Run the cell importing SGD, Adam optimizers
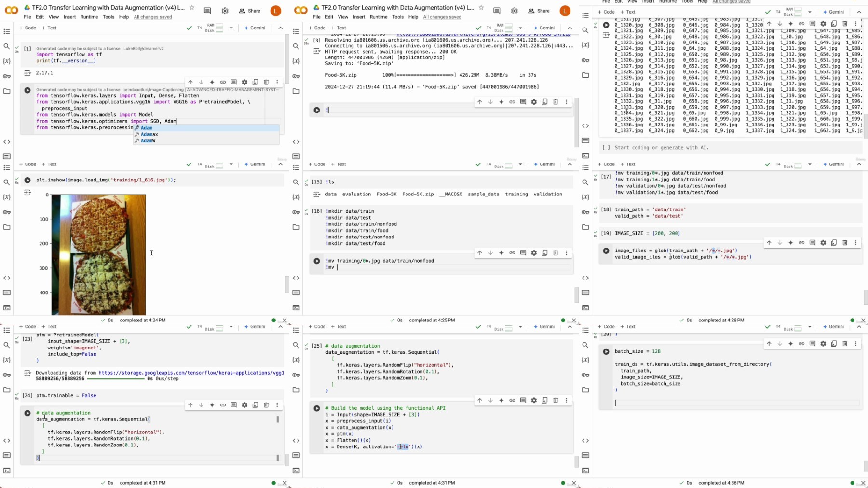 27,90
